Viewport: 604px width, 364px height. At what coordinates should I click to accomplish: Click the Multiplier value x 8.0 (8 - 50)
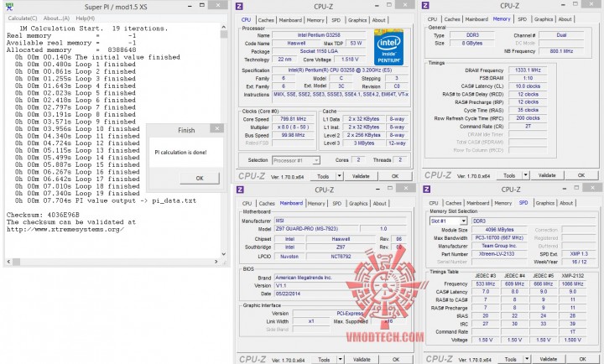click(x=293, y=127)
